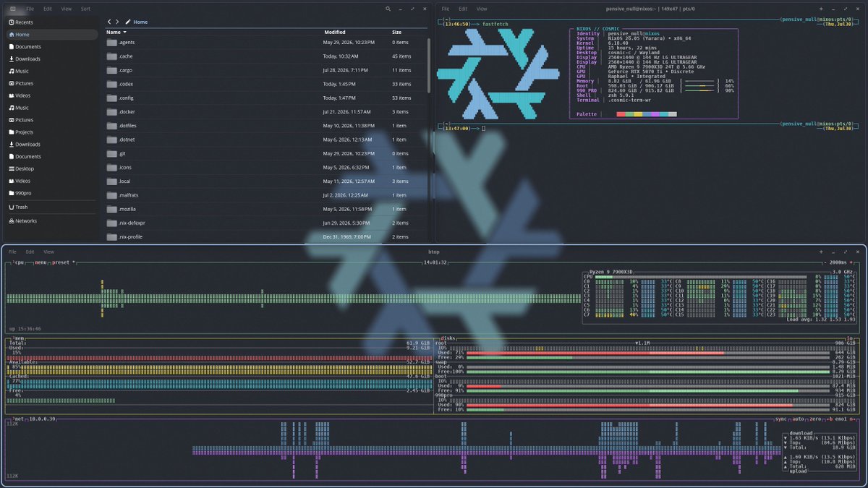Increase btop update interval with plus
The image size is (868, 488).
852,262
